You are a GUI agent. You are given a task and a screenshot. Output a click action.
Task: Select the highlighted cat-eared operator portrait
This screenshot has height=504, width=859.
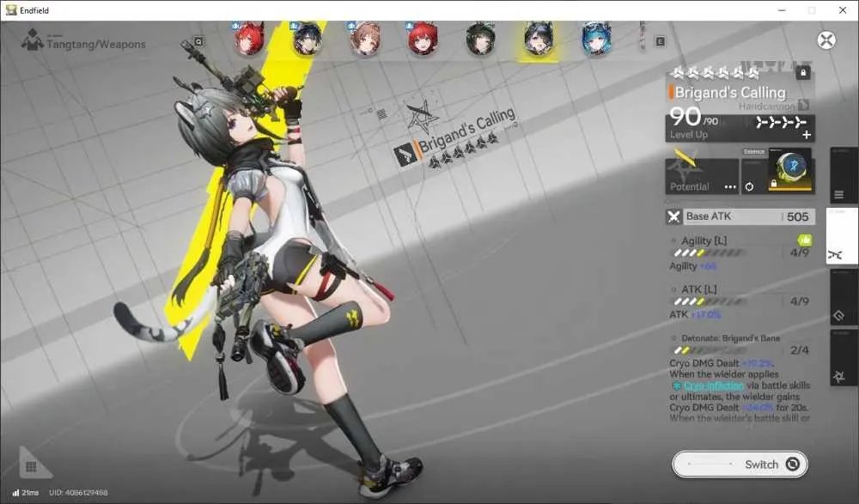(539, 39)
